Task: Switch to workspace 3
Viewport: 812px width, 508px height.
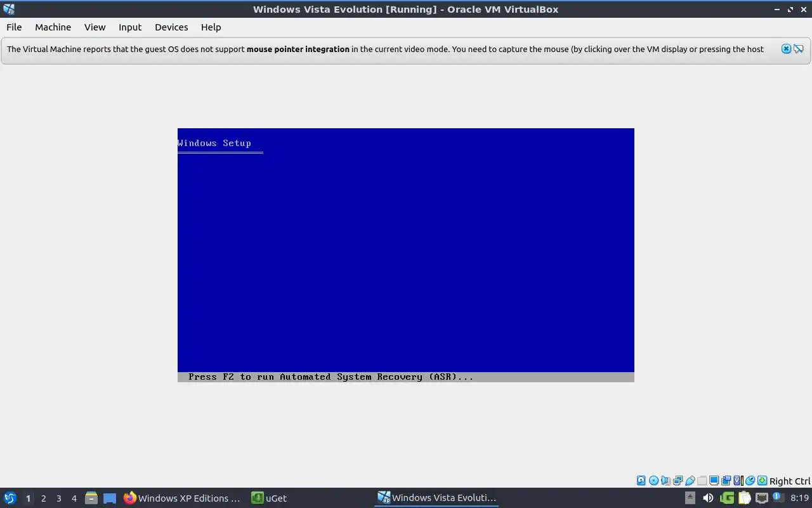Action: coord(58,498)
